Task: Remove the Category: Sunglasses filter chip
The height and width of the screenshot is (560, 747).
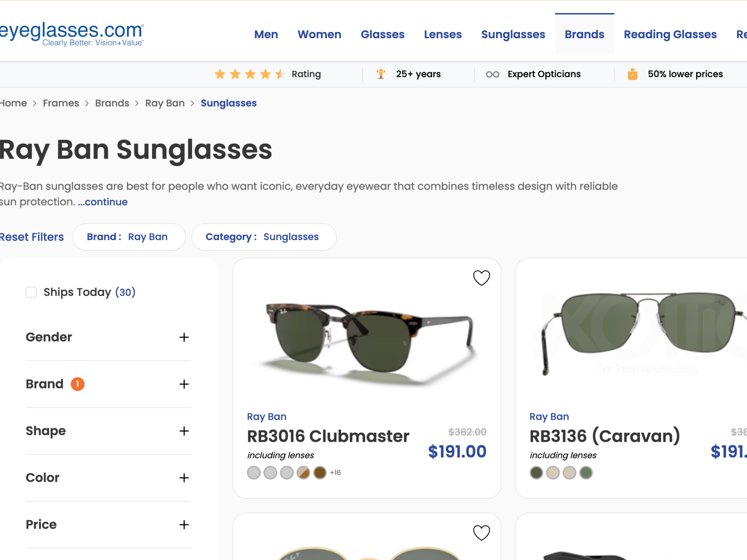Action: coord(264,237)
